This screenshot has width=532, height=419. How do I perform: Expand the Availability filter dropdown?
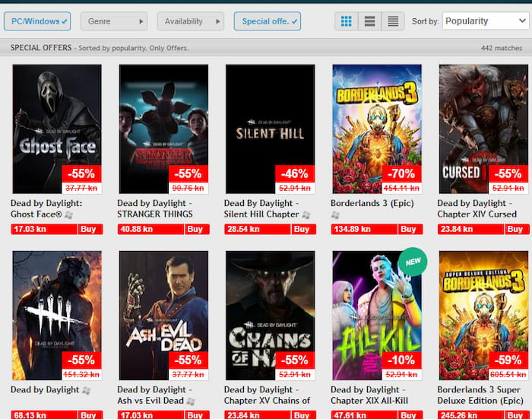tap(191, 21)
